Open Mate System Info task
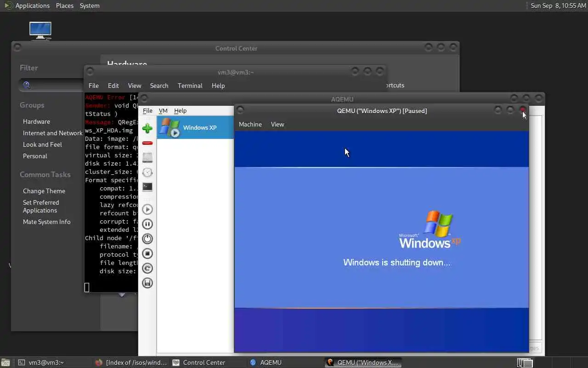The height and width of the screenshot is (368, 588). point(47,222)
